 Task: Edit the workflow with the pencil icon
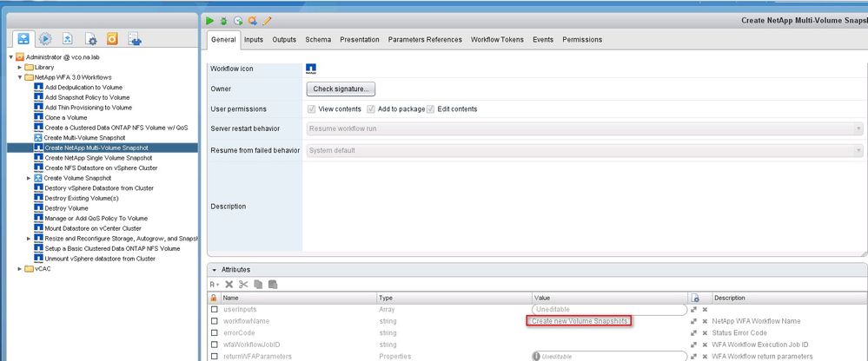pos(267,21)
